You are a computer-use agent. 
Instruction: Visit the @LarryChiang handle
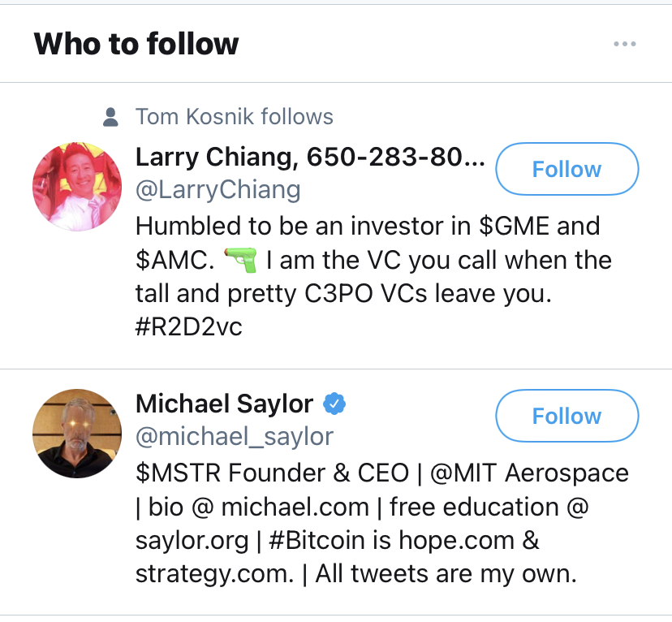pos(218,190)
